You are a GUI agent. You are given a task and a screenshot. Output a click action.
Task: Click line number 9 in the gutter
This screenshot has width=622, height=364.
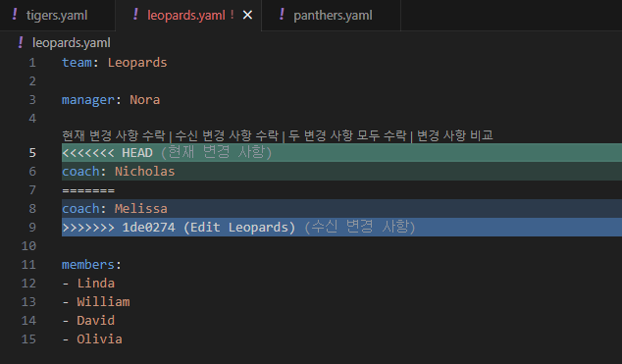tap(32, 228)
